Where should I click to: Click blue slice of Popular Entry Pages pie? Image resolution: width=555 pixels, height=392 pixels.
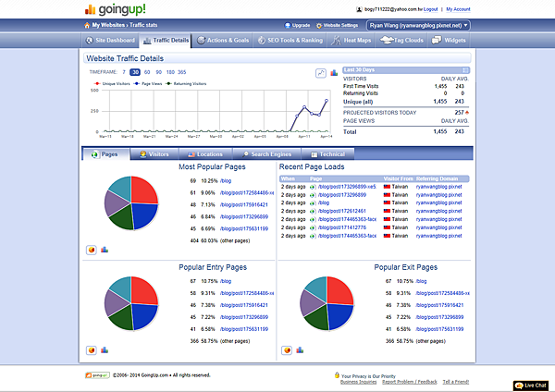click(x=143, y=314)
